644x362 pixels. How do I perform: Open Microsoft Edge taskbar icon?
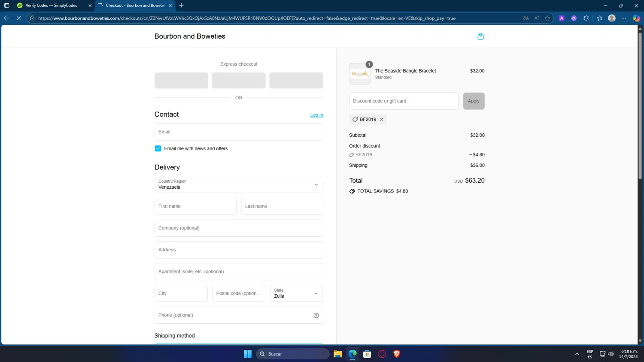click(x=352, y=354)
